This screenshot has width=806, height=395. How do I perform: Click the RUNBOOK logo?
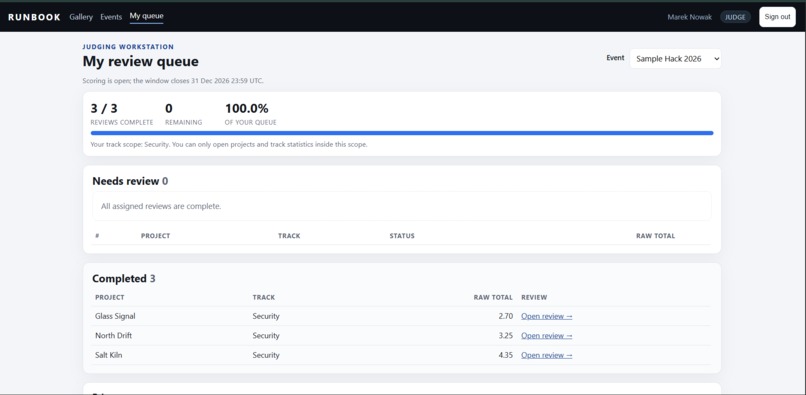click(x=34, y=17)
